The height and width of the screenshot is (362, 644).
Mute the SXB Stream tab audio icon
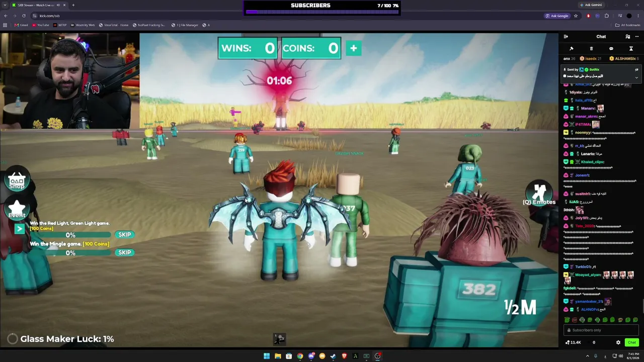coord(58,5)
